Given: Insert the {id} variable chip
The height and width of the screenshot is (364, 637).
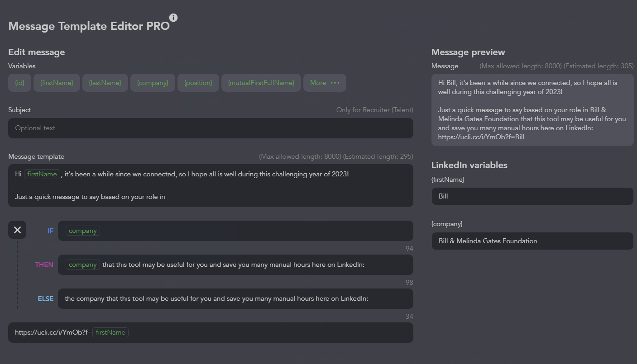Looking at the screenshot, I should point(20,83).
